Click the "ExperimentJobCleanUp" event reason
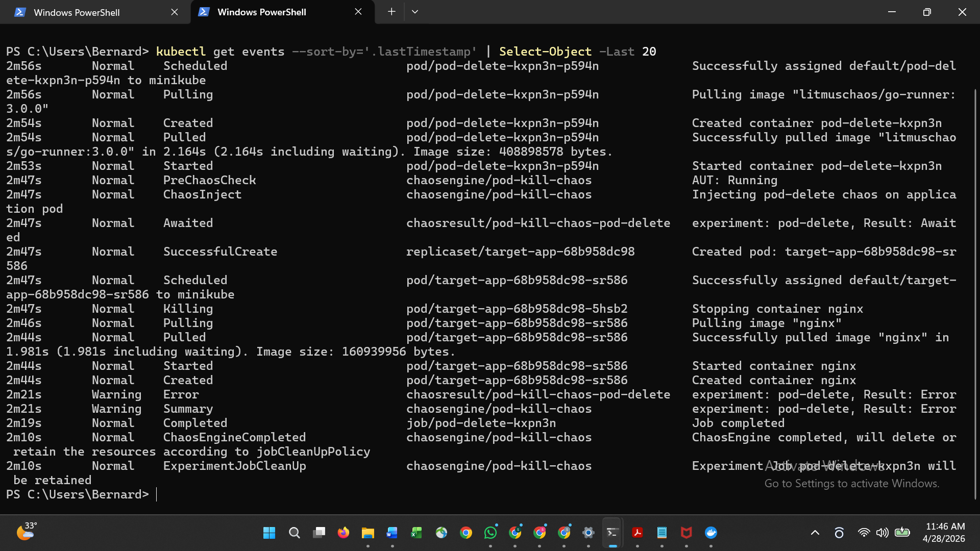Screen dimensions: 980x551 click(x=235, y=466)
